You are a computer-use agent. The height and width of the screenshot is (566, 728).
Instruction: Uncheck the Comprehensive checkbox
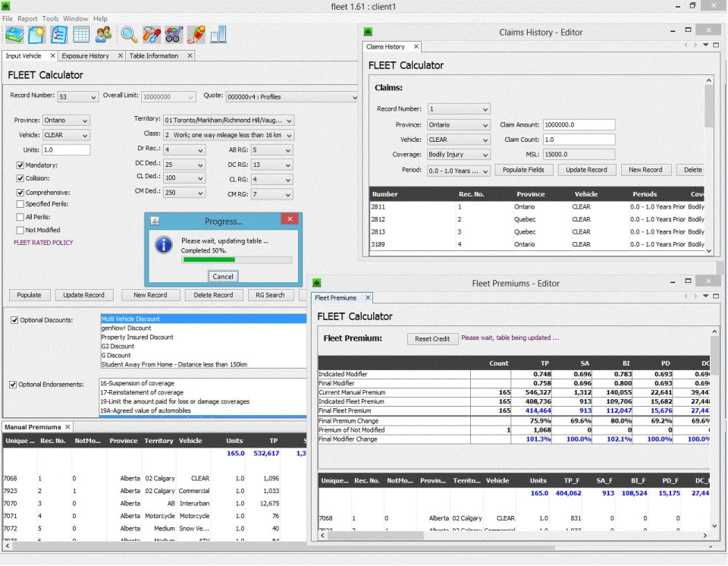20,193
